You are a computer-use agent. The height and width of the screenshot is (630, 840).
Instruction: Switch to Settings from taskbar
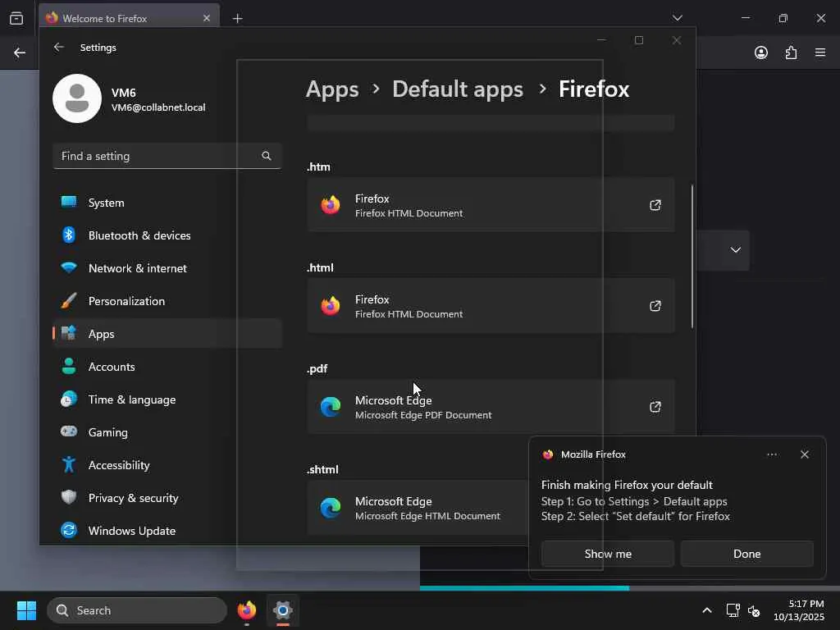click(283, 610)
